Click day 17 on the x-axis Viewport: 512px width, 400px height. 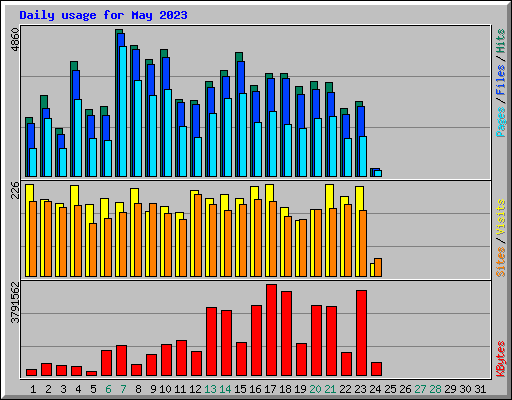coord(270,389)
